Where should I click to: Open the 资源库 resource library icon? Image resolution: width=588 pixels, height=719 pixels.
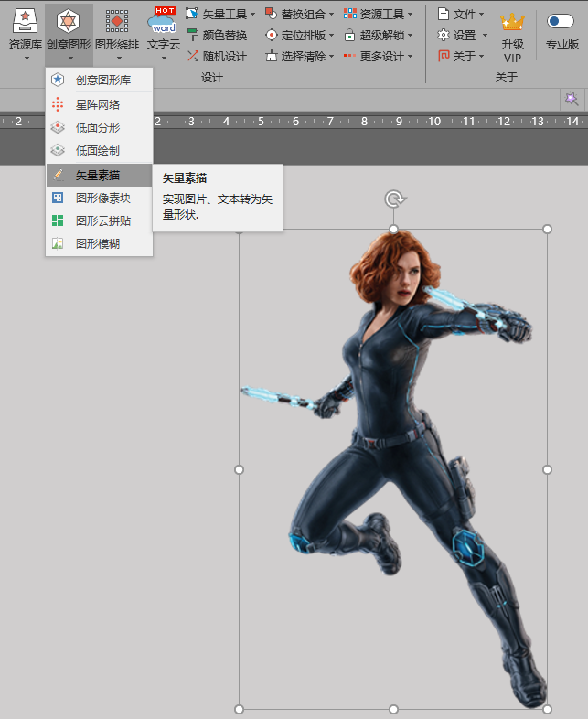pyautogui.click(x=25, y=21)
